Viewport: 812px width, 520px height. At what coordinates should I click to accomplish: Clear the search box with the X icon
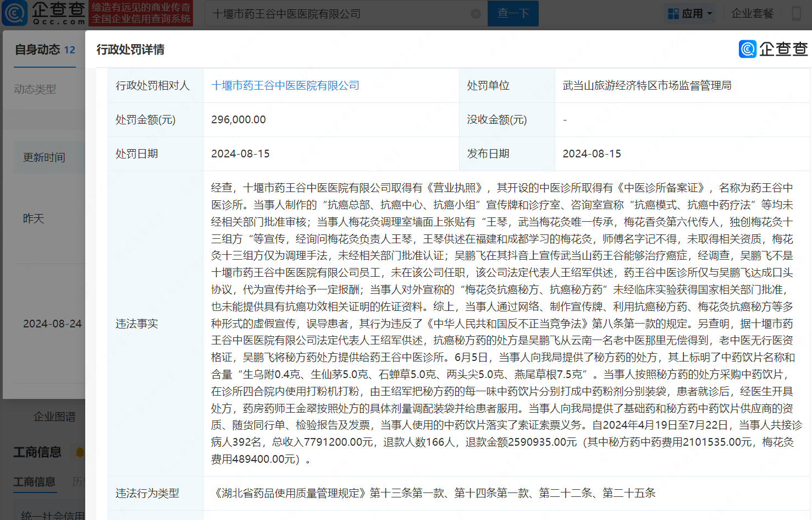pos(476,14)
